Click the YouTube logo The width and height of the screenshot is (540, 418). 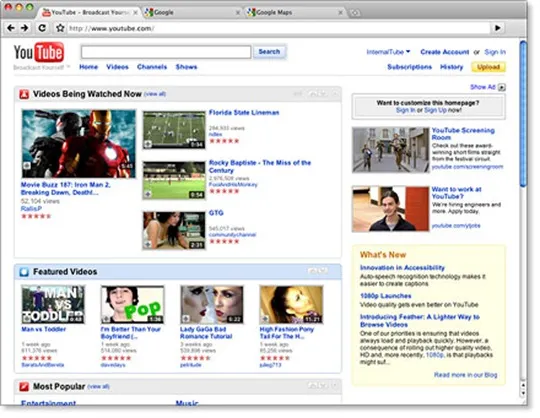pos(39,53)
